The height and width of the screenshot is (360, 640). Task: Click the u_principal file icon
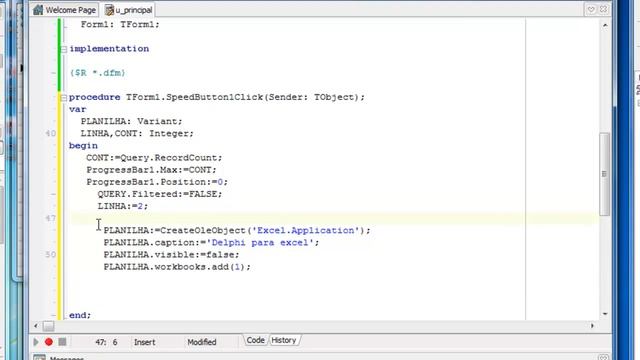coord(109,10)
